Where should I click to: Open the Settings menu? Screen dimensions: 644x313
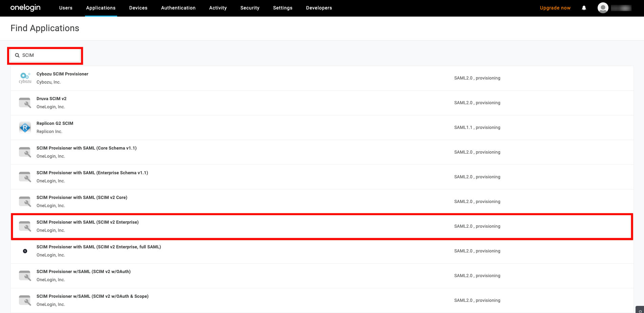pyautogui.click(x=283, y=8)
